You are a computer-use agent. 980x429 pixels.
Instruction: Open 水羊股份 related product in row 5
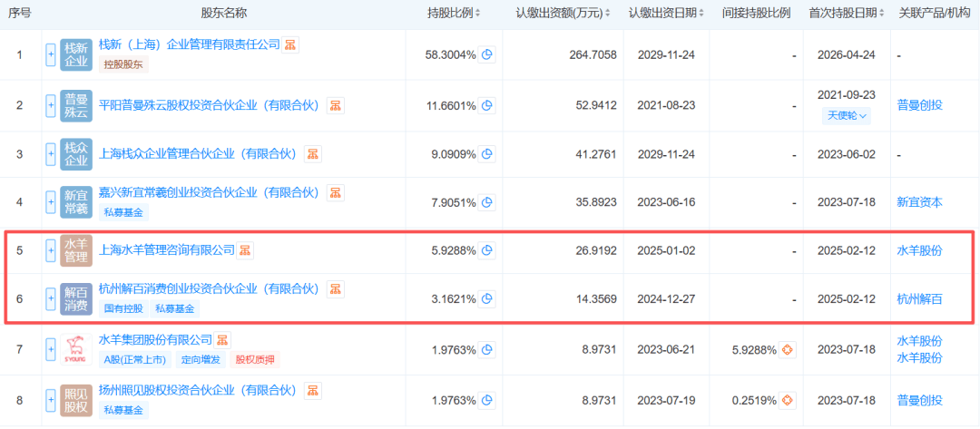point(919,251)
